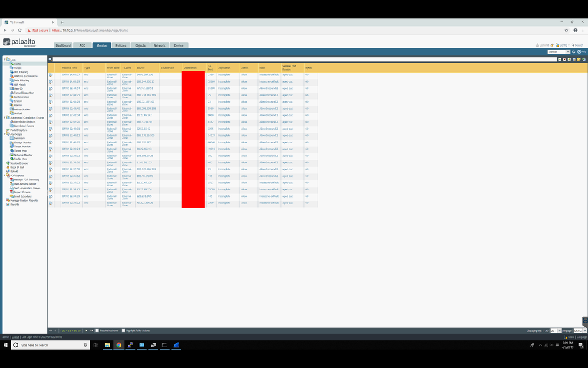Click the save filter icon
Viewport: 588px width, 368px height.
[574, 60]
